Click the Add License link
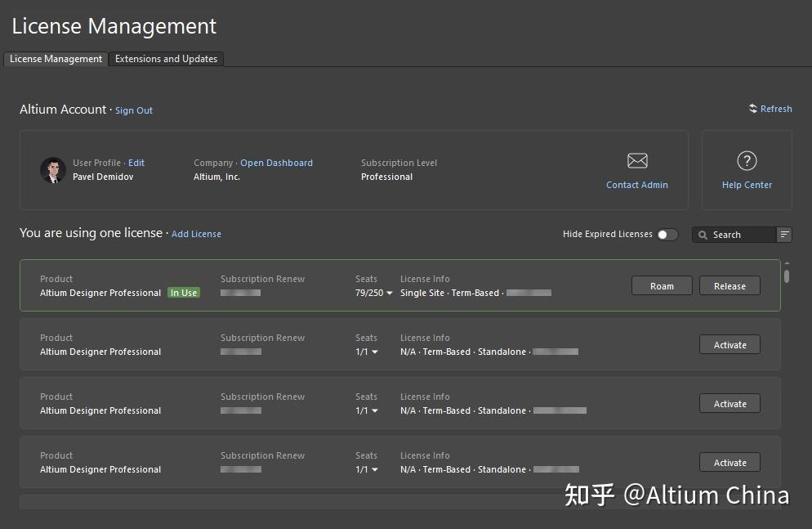This screenshot has height=529, width=812. pos(196,234)
